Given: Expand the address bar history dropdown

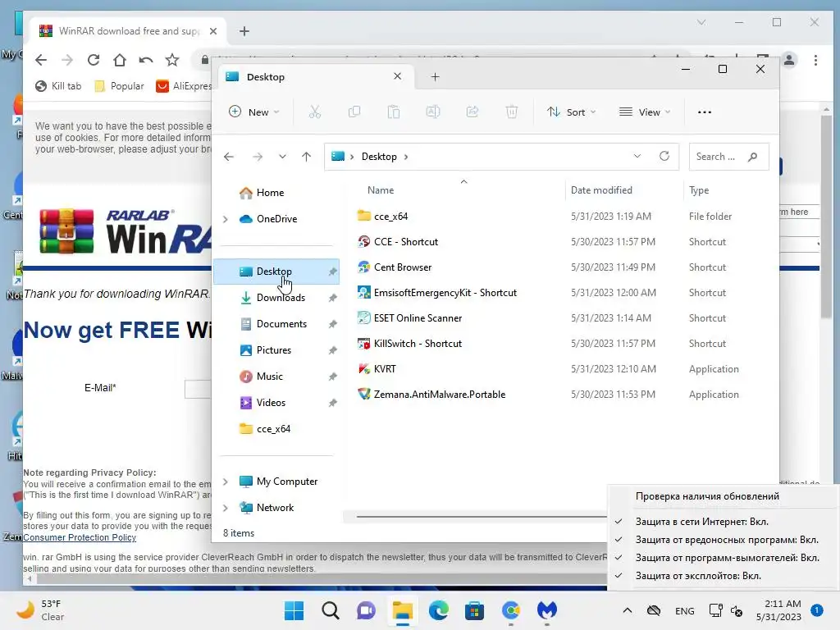Looking at the screenshot, I should [637, 156].
